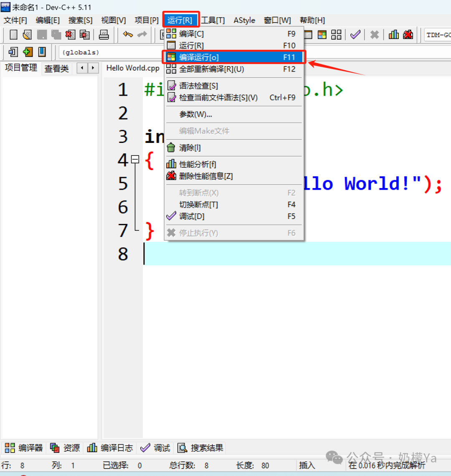This screenshot has height=476, width=451.
Task: Open 参数(W)... menu entry
Action: (234, 115)
